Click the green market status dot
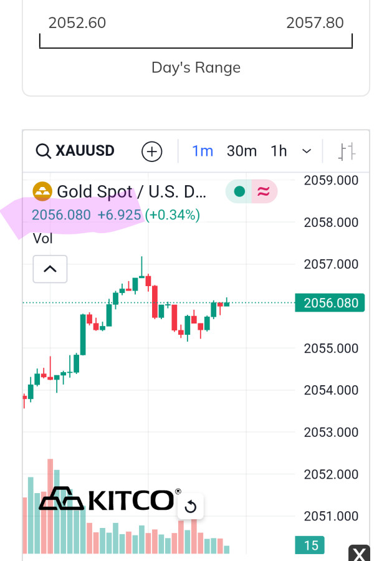Screen dimensions: 392x561 [239, 191]
